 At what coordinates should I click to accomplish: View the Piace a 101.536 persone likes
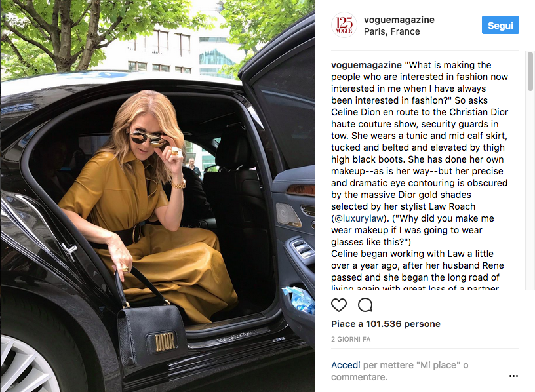point(386,324)
